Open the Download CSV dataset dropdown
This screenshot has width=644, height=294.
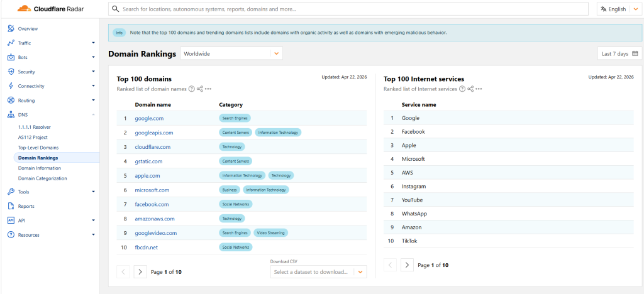[318, 272]
